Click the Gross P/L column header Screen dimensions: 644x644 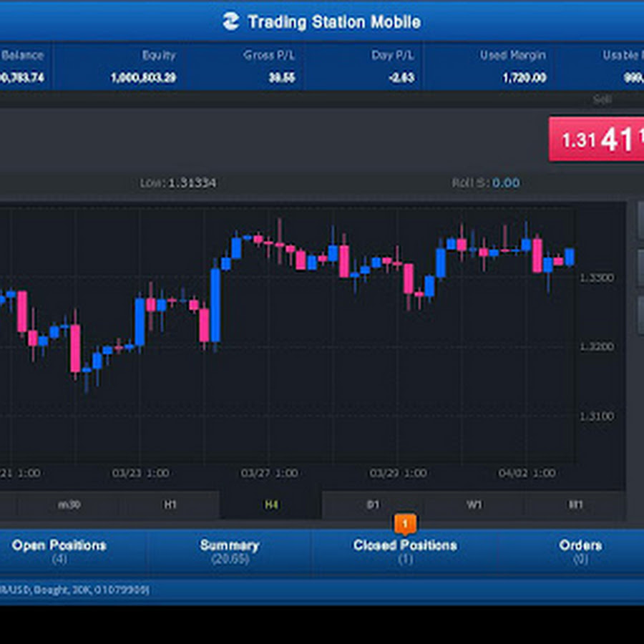(x=269, y=55)
